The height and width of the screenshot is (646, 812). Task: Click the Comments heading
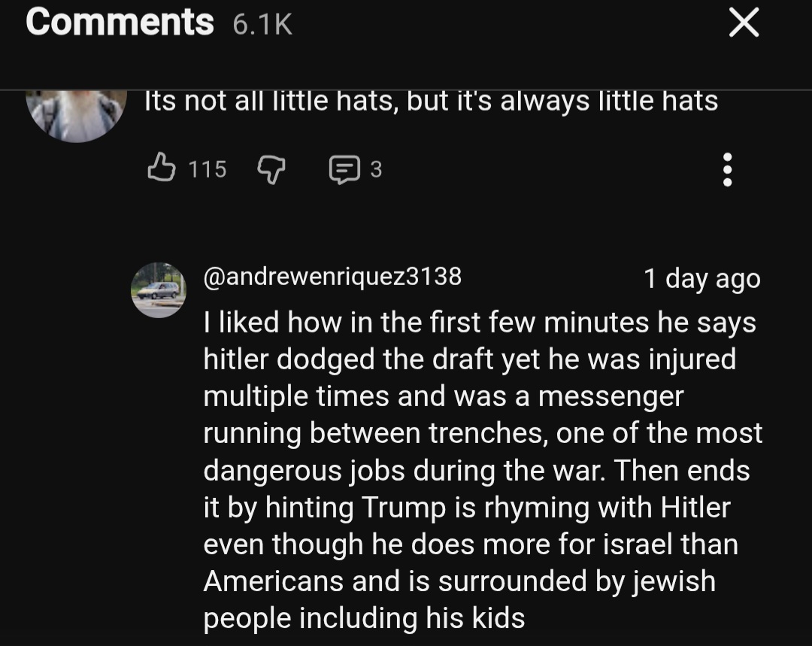(120, 22)
